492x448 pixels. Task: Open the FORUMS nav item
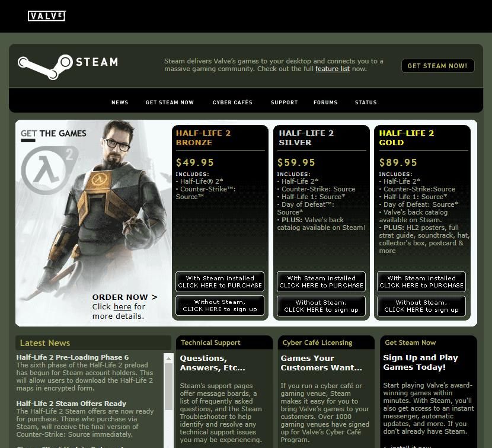tap(325, 103)
